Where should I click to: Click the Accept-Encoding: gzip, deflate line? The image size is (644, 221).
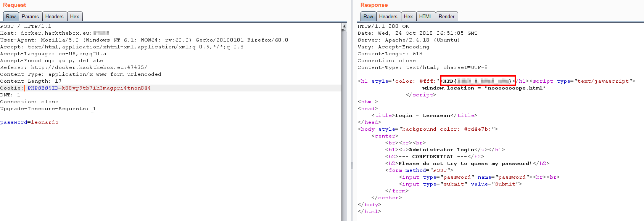pos(52,61)
